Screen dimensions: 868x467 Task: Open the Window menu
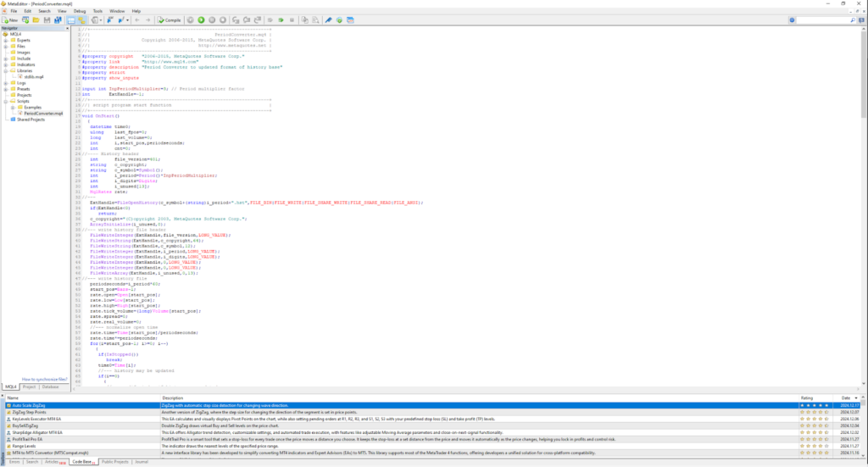click(117, 11)
